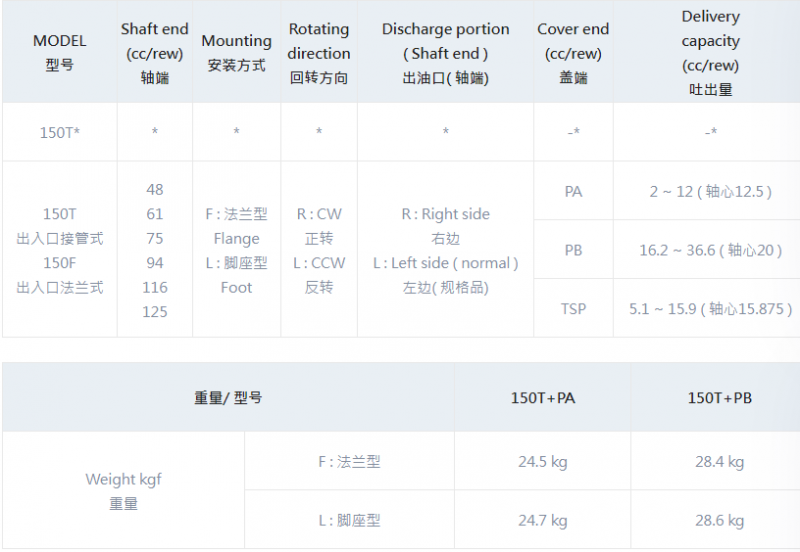800x552 pixels.
Task: Select the 28.6 kg weight cell
Action: tap(719, 520)
